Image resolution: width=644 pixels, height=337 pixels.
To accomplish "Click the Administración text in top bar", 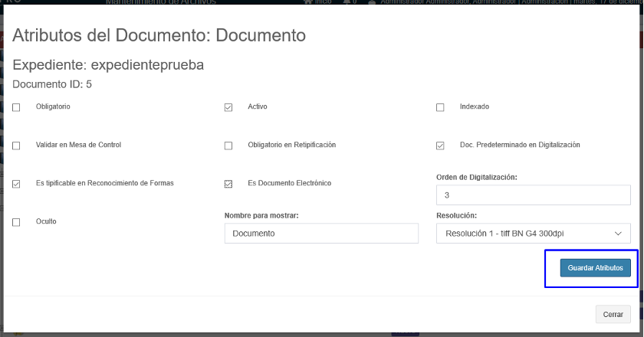I will tap(544, 2).
